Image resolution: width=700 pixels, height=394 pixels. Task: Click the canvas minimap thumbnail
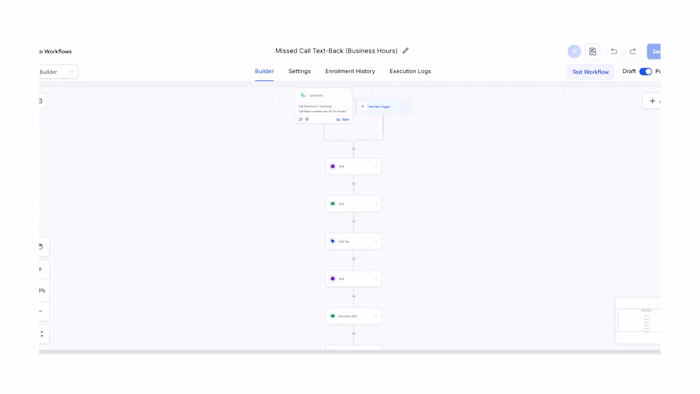click(639, 320)
